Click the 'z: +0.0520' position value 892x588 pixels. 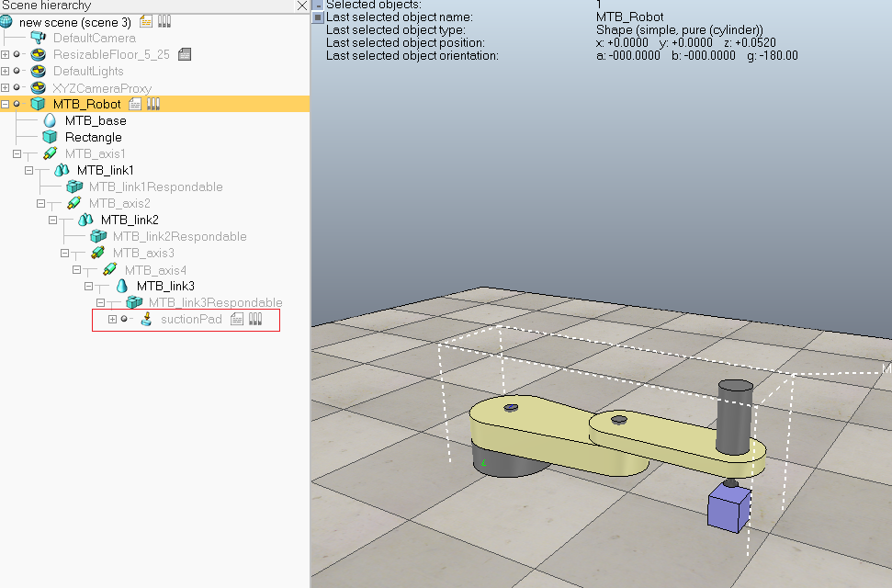750,42
